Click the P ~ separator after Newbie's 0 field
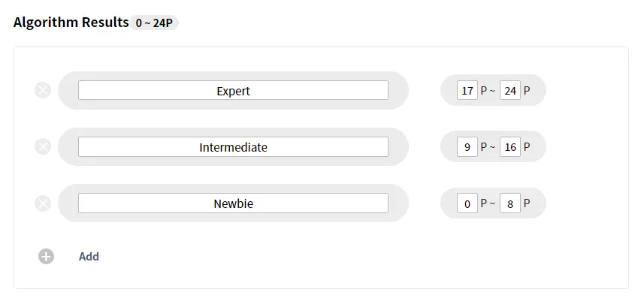Viewport: 644px width, 301px height. coord(488,203)
